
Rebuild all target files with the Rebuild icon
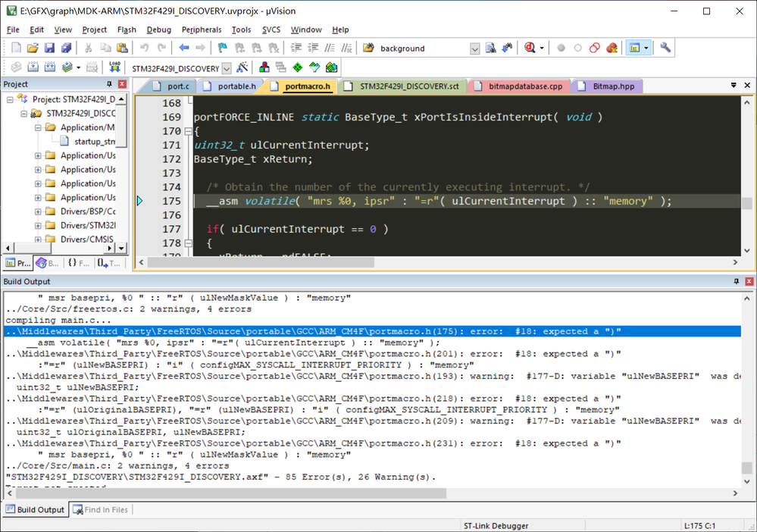[50, 67]
